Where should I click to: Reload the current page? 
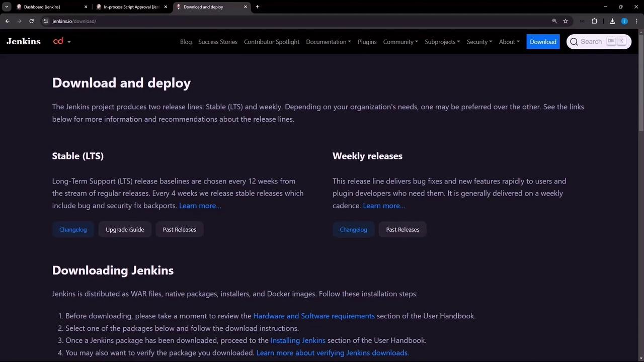click(31, 21)
